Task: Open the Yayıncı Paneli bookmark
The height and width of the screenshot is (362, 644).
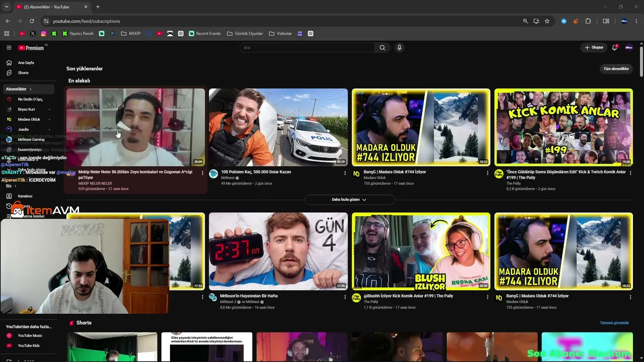Action: click(78, 34)
